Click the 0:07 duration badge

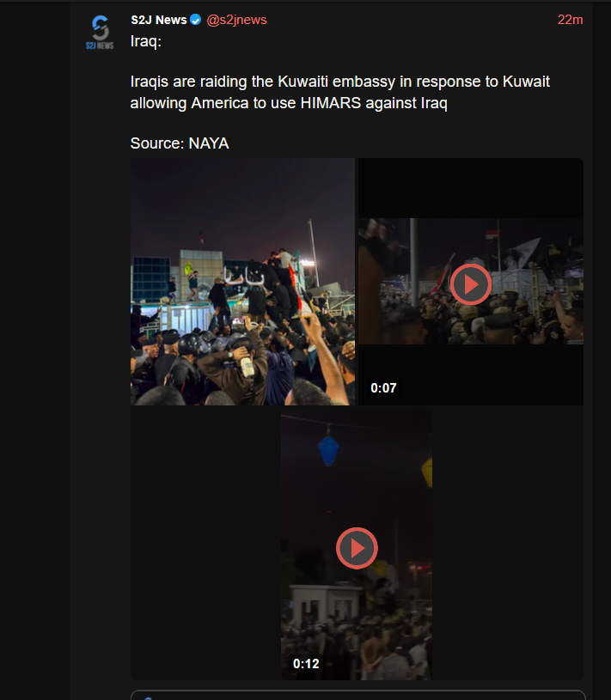(383, 388)
